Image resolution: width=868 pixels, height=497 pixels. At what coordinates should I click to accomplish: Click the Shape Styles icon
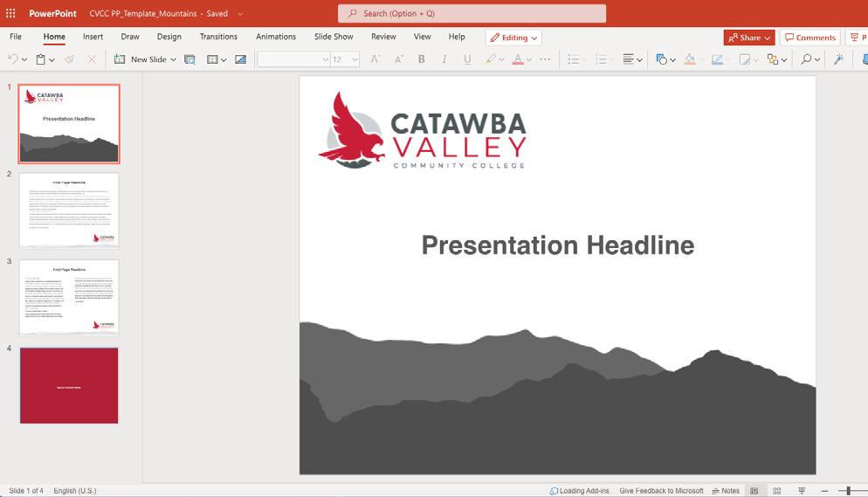(745, 59)
